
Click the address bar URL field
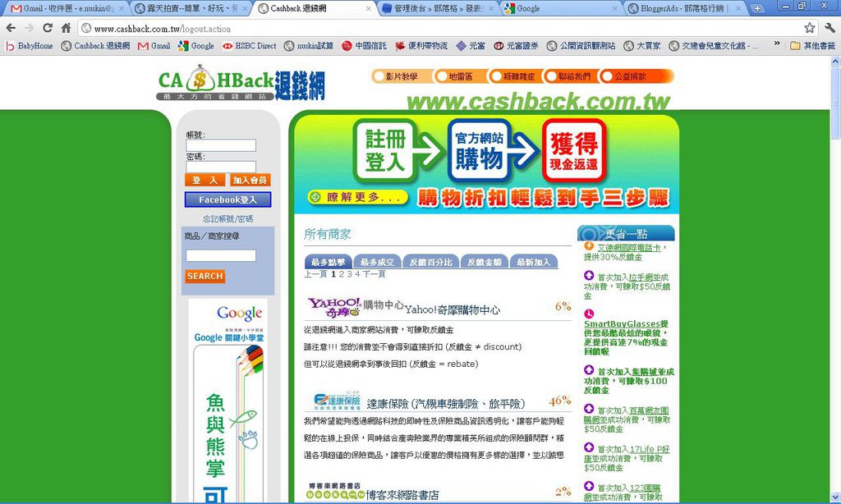(x=440, y=29)
